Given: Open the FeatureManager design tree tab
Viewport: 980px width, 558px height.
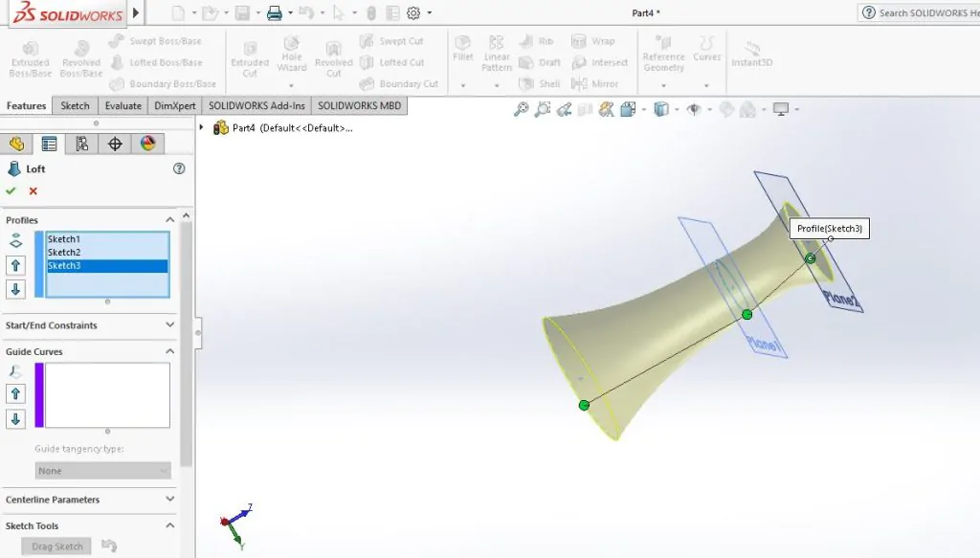Looking at the screenshot, I should (17, 144).
